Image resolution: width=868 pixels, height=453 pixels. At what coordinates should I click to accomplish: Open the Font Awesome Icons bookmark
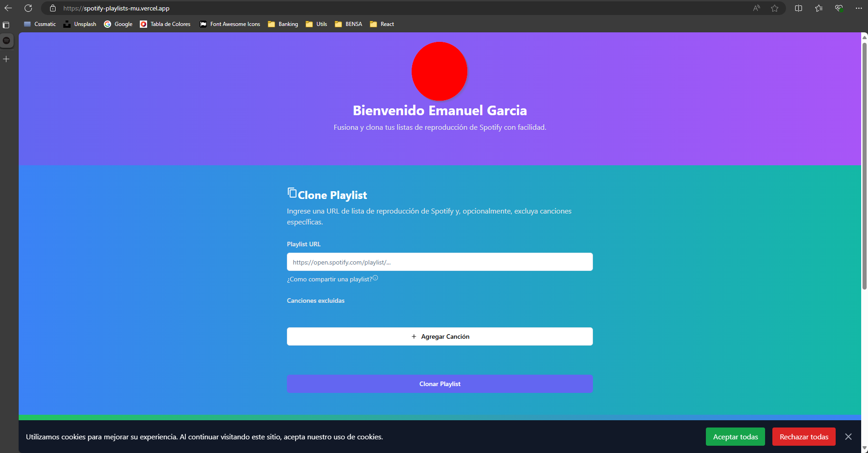tap(230, 24)
